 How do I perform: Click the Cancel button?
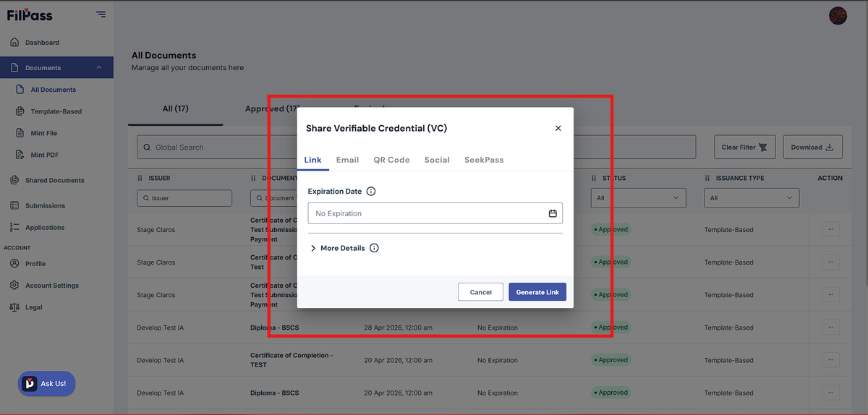(x=480, y=292)
